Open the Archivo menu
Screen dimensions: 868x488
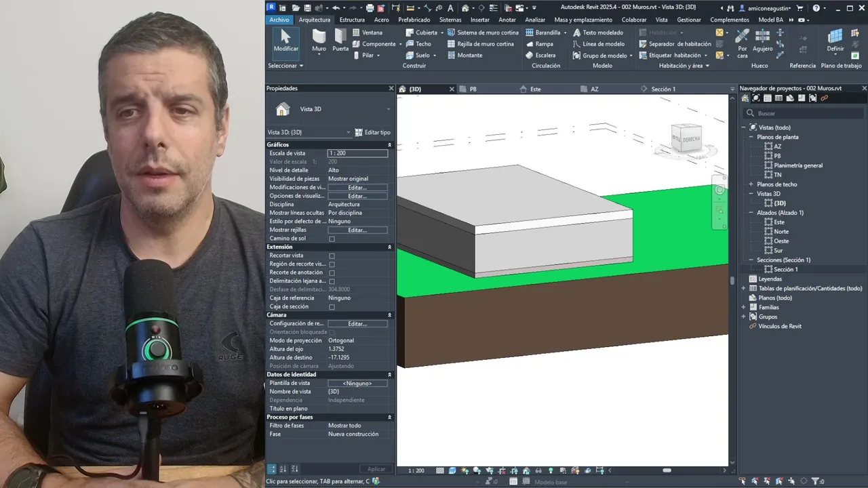(279, 20)
